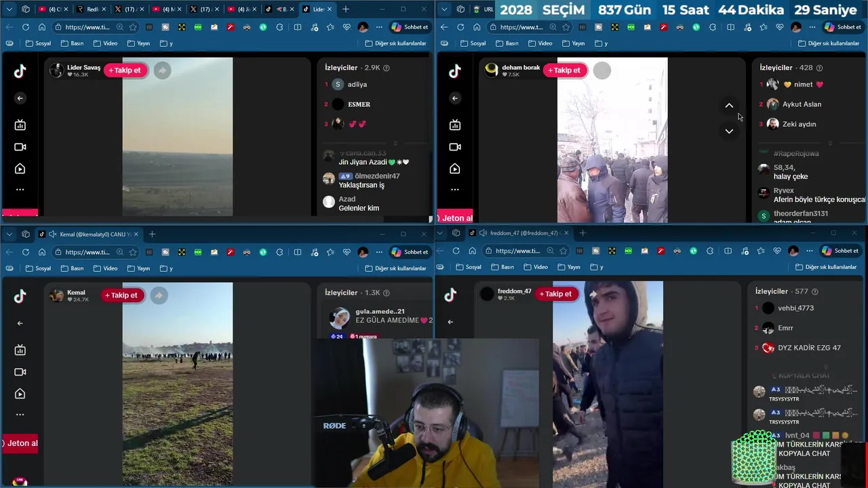Image resolution: width=868 pixels, height=488 pixels.
Task: Go back using arrow in freddom_47 TikTok sidebar
Action: [x=450, y=322]
